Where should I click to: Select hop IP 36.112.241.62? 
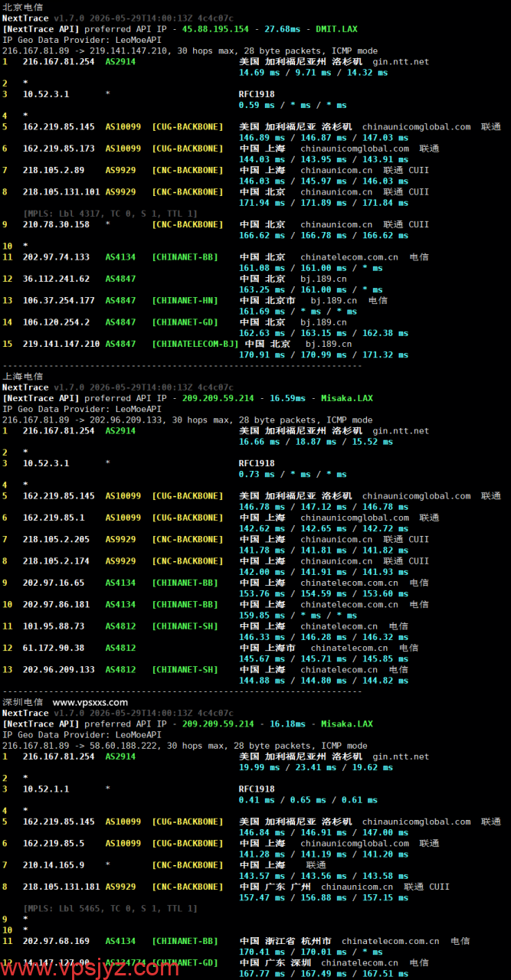(x=56, y=279)
